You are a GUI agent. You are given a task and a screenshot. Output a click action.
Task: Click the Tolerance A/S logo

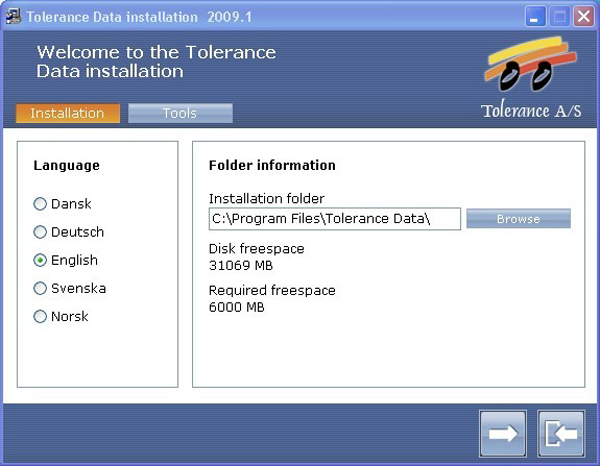[x=531, y=78]
